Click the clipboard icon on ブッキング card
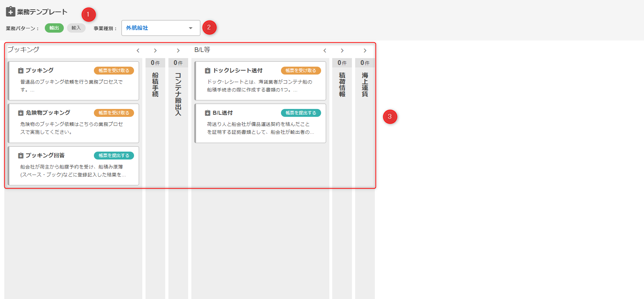644x299 pixels. point(21,71)
